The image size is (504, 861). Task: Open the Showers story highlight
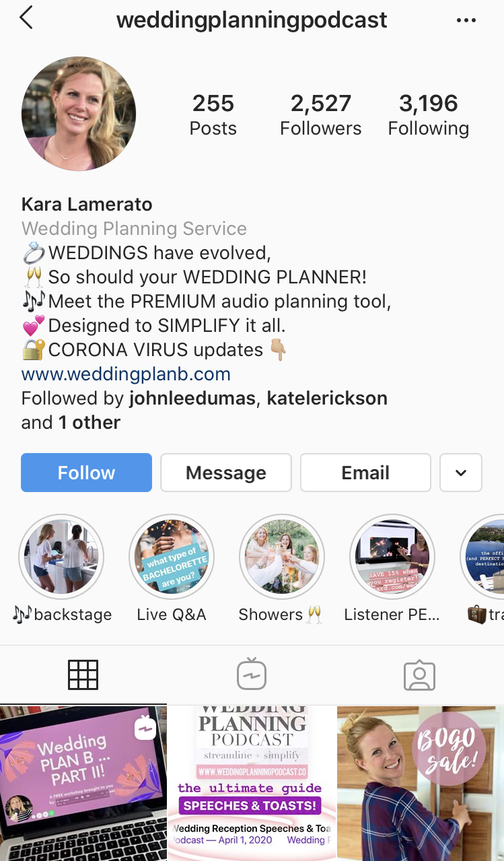click(x=283, y=557)
